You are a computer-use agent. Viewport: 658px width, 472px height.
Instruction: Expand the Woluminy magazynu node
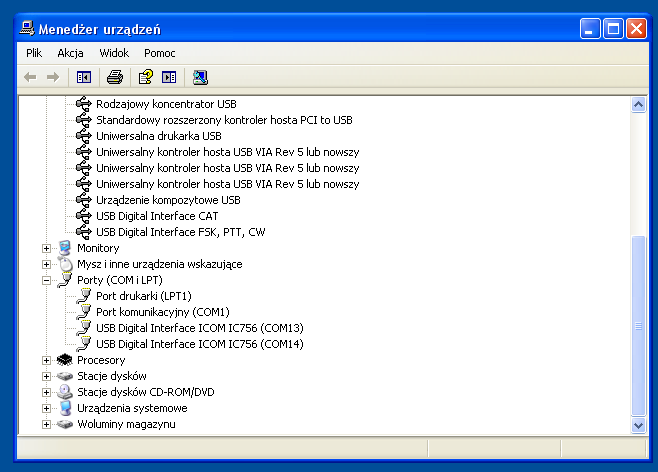pos(46,424)
